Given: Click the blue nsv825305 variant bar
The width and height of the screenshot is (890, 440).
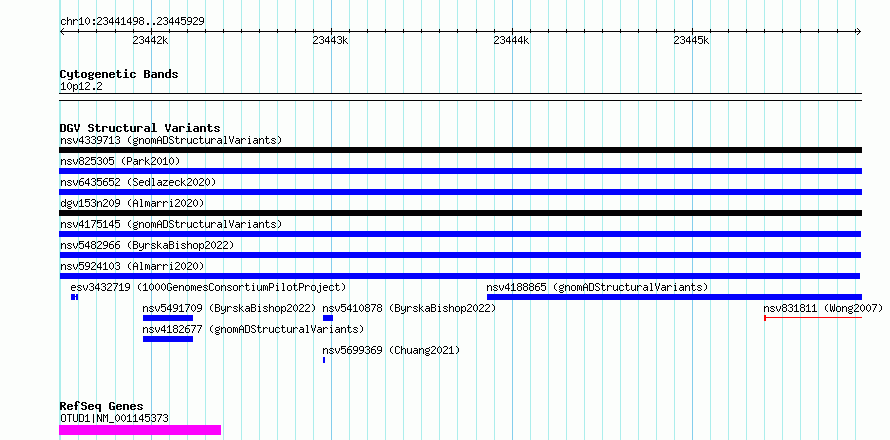Looking at the screenshot, I should 460,171.
